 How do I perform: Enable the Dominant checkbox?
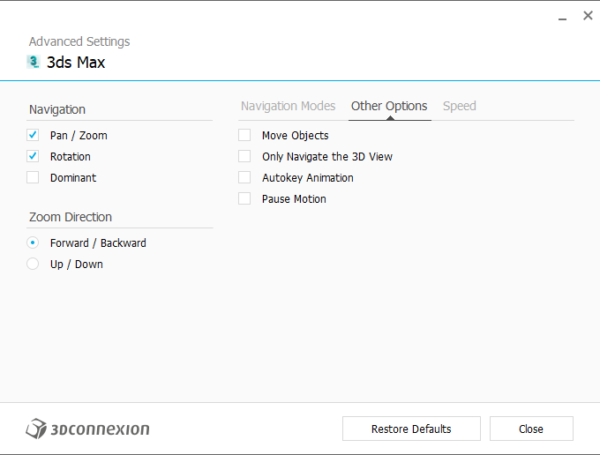[x=33, y=177]
